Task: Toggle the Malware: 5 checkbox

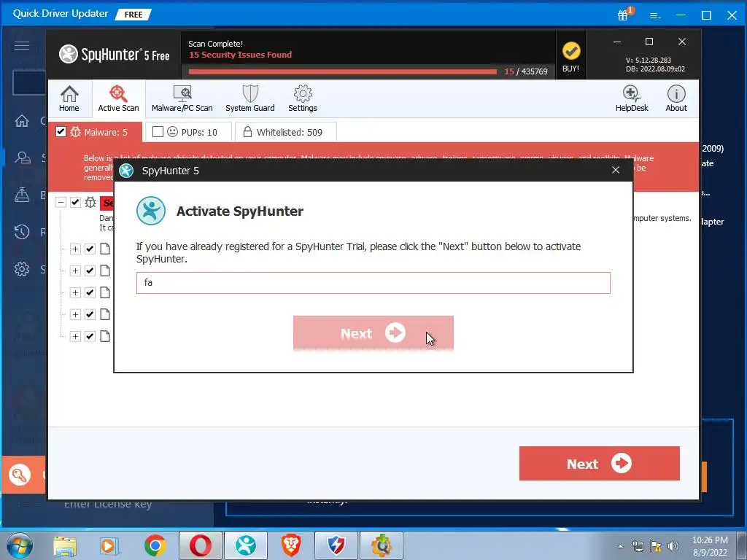Action: (61, 132)
